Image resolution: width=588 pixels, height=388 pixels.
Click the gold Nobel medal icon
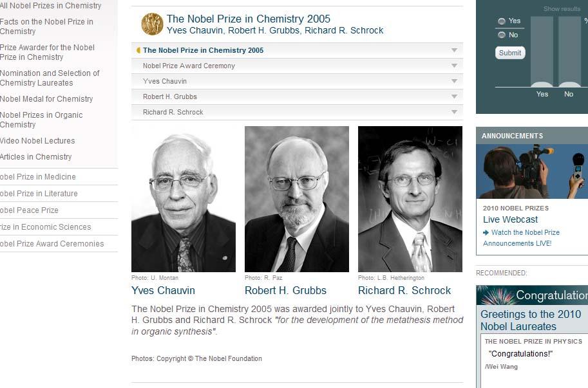tap(152, 24)
